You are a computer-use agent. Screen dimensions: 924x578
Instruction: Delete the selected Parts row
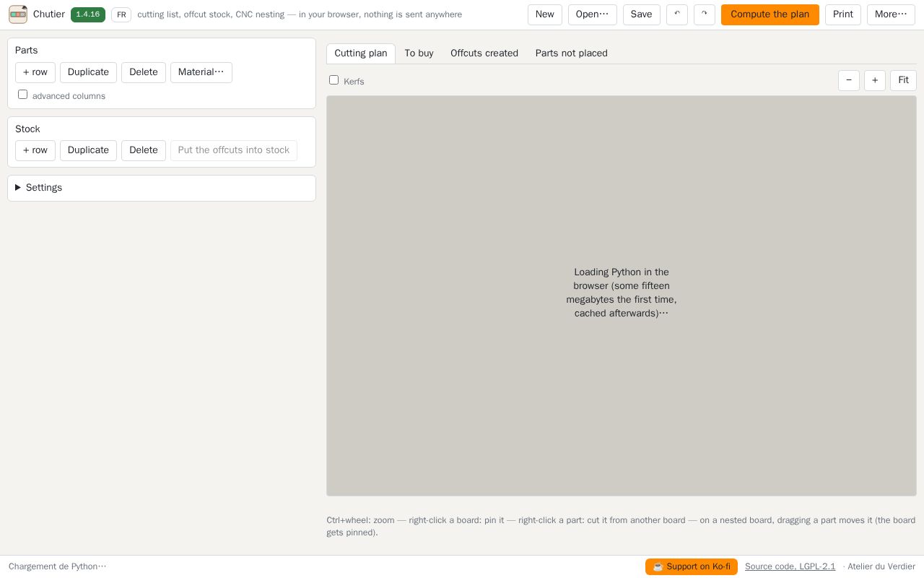(144, 72)
